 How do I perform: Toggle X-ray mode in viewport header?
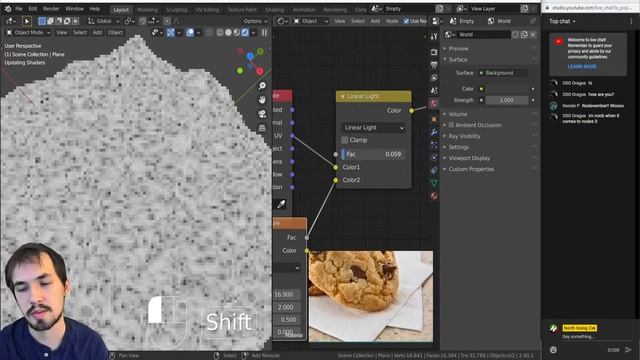click(209, 32)
